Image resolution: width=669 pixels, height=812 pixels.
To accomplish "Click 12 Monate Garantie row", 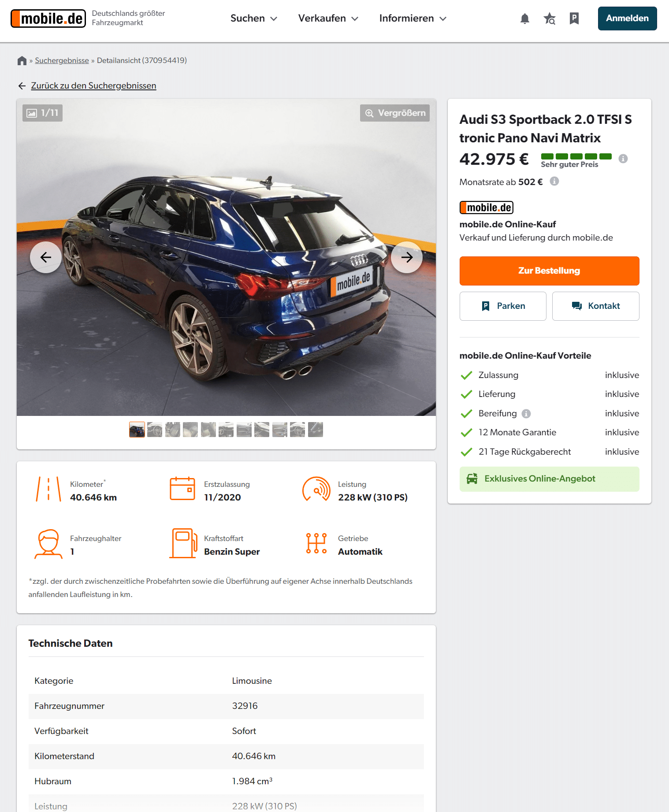I will tap(550, 433).
